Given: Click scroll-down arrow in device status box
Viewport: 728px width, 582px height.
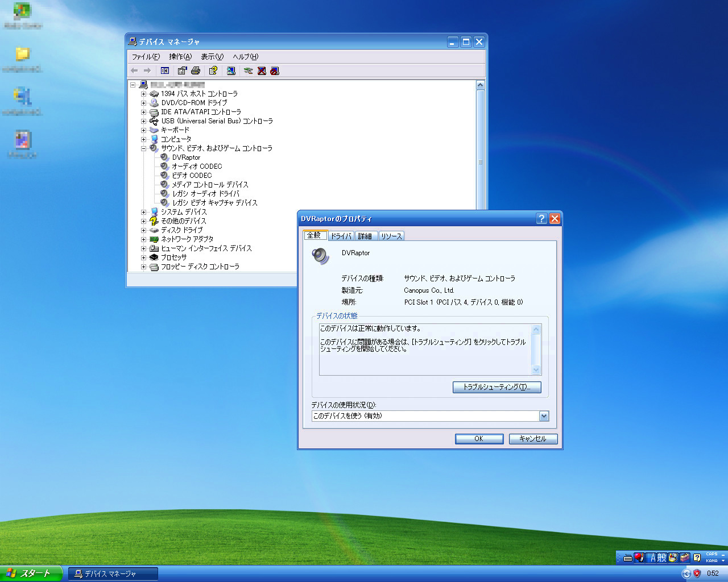Looking at the screenshot, I should tap(536, 370).
